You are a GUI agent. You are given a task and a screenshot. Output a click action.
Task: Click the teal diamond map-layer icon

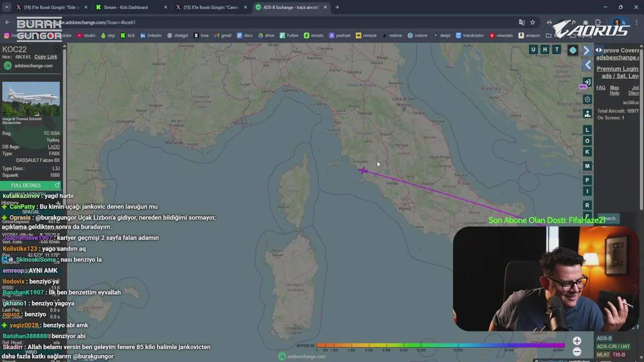[x=573, y=50]
